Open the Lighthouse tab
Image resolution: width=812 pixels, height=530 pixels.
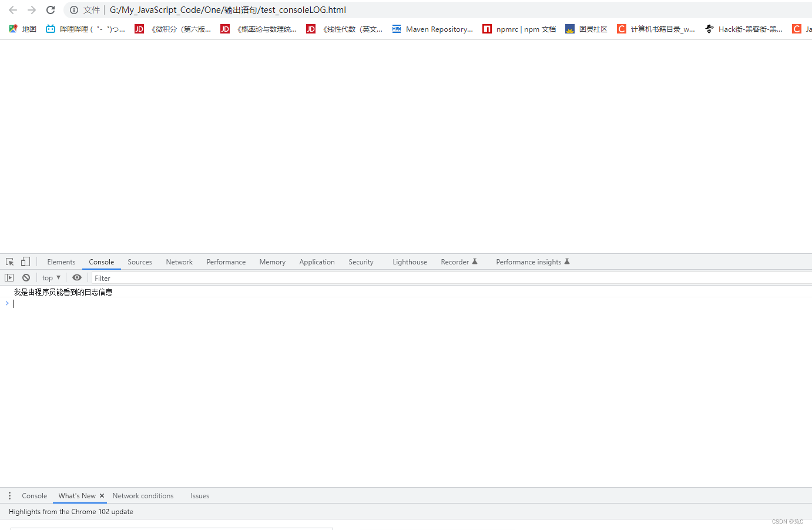click(410, 262)
